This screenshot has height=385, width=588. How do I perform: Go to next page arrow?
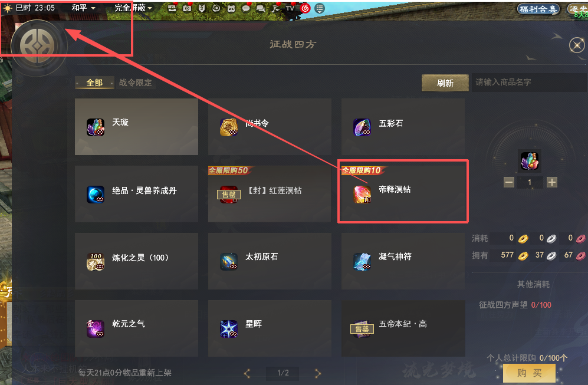coord(318,373)
